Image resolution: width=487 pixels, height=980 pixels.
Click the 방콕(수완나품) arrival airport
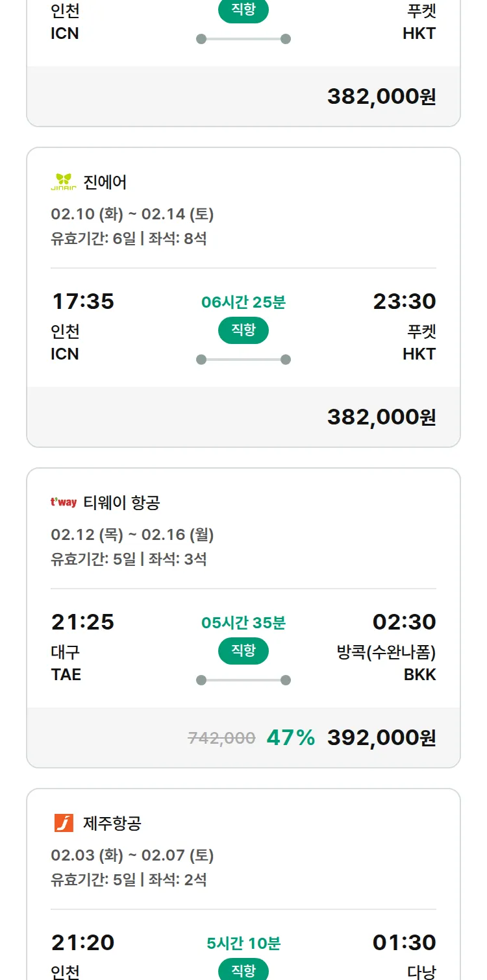click(386, 652)
